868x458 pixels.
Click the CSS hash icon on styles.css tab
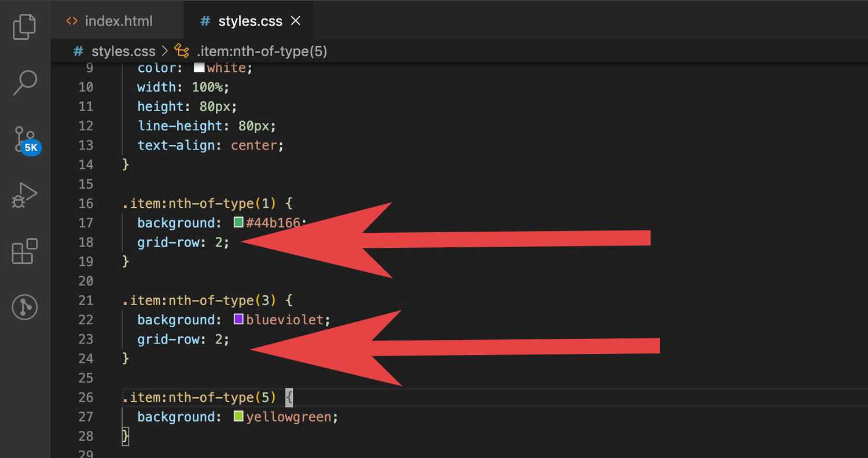205,21
